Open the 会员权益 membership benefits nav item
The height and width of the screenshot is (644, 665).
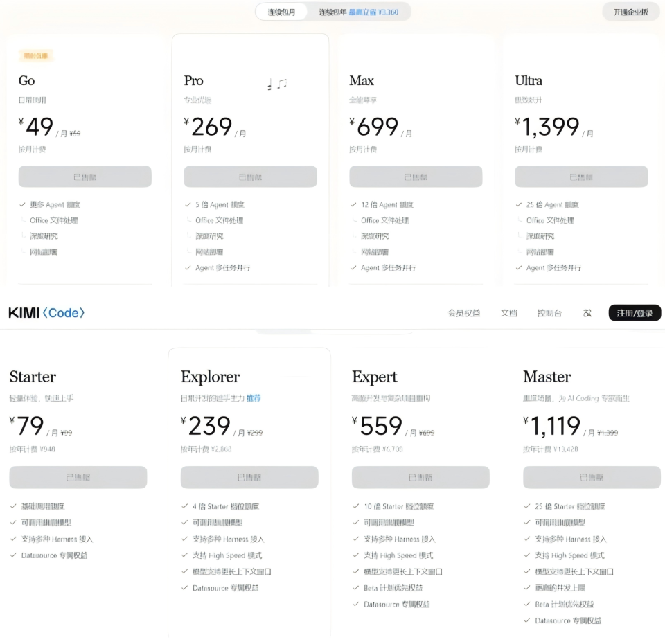pos(464,313)
